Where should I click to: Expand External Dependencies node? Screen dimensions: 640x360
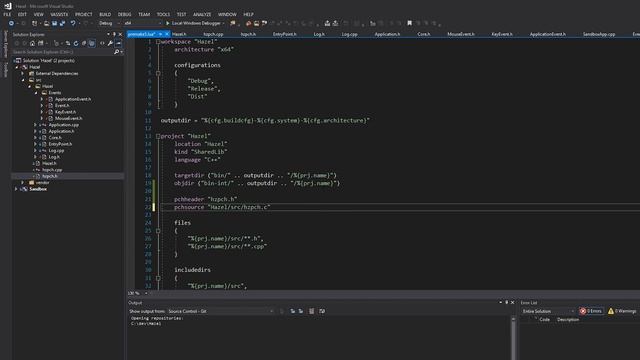23,73
